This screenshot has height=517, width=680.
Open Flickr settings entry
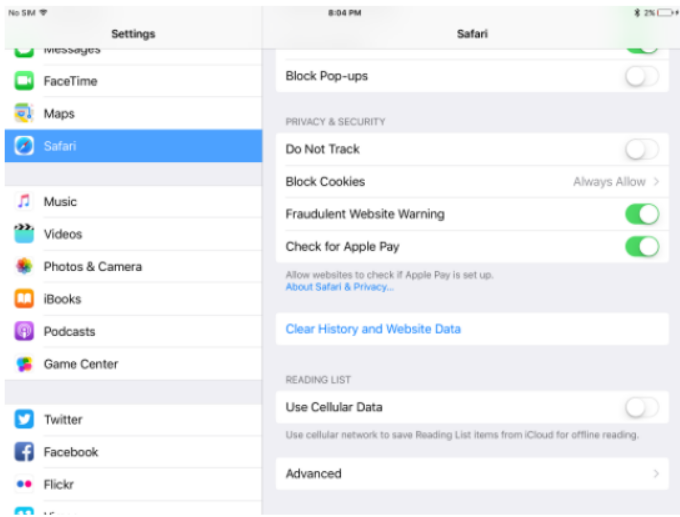pos(60,485)
